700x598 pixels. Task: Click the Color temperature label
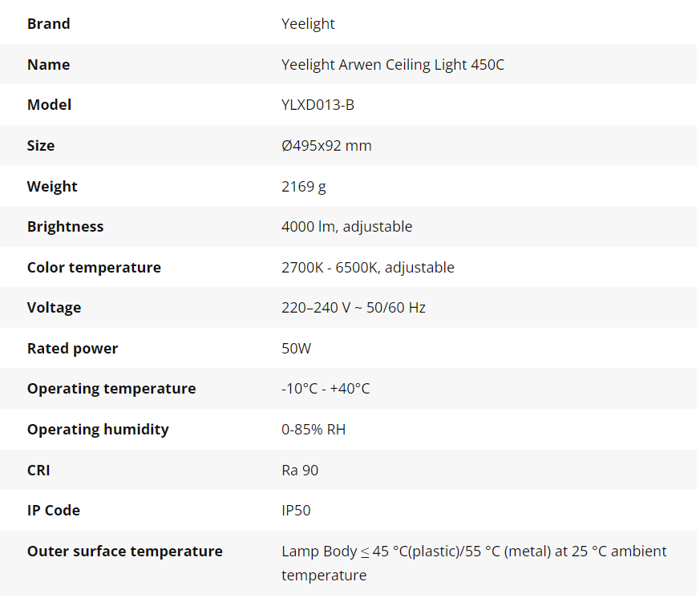(94, 268)
